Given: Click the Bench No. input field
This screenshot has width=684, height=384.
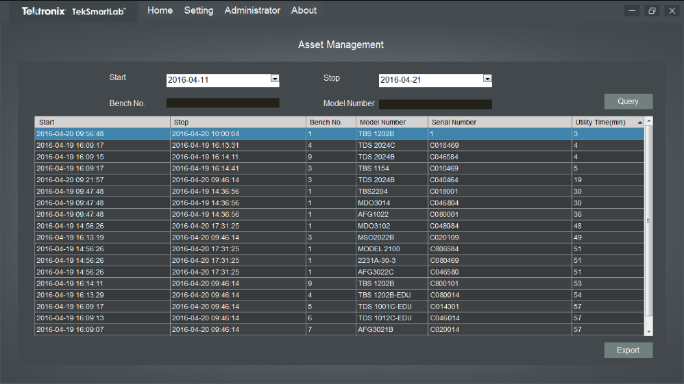Looking at the screenshot, I should click(x=222, y=103).
